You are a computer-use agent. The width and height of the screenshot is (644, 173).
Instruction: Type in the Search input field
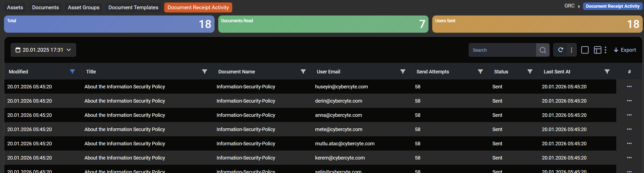[502, 50]
